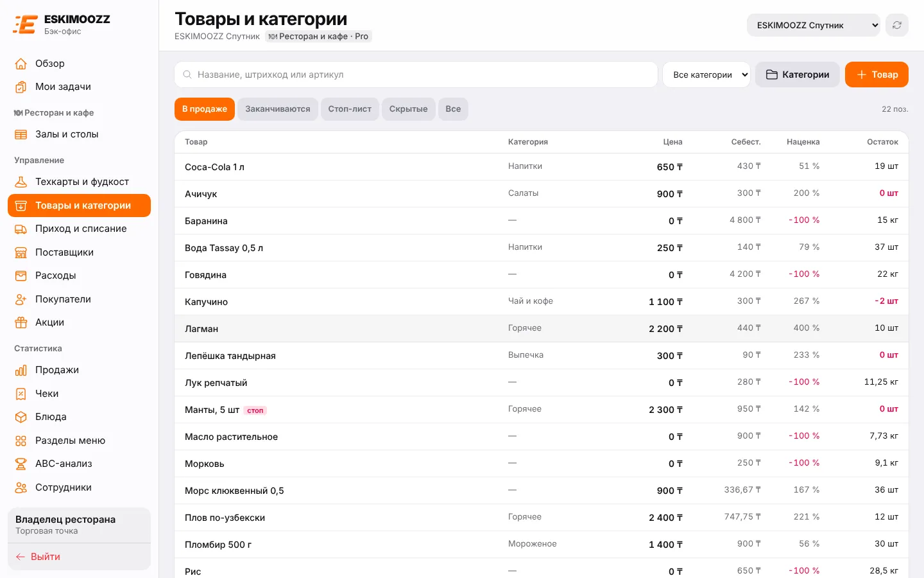Image resolution: width=924 pixels, height=578 pixels.
Task: Focus the Название, штрихкод или артикул search field
Action: click(x=416, y=74)
